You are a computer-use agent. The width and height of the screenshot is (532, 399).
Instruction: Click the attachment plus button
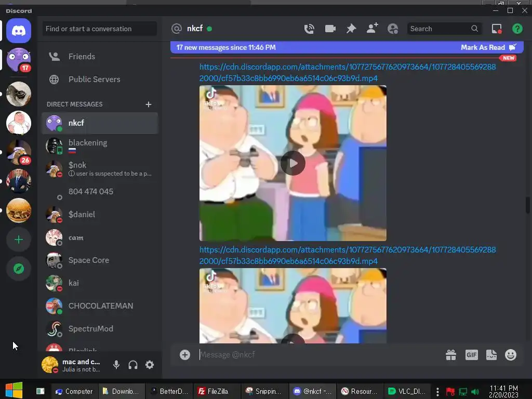(x=185, y=355)
